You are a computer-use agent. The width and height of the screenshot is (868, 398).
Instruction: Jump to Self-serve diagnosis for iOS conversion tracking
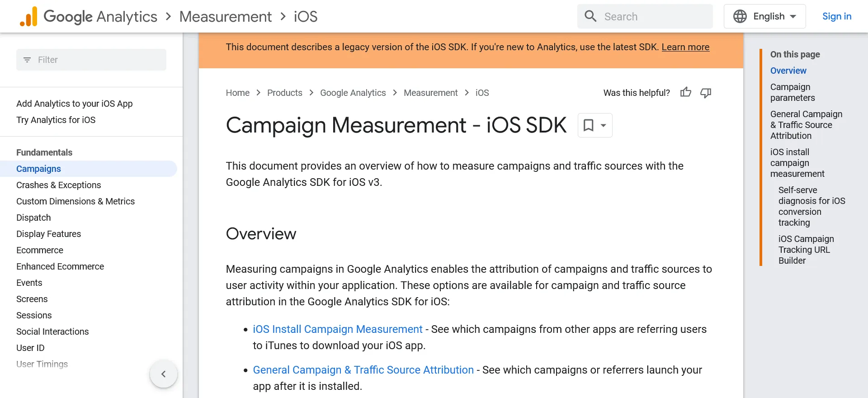pos(812,206)
